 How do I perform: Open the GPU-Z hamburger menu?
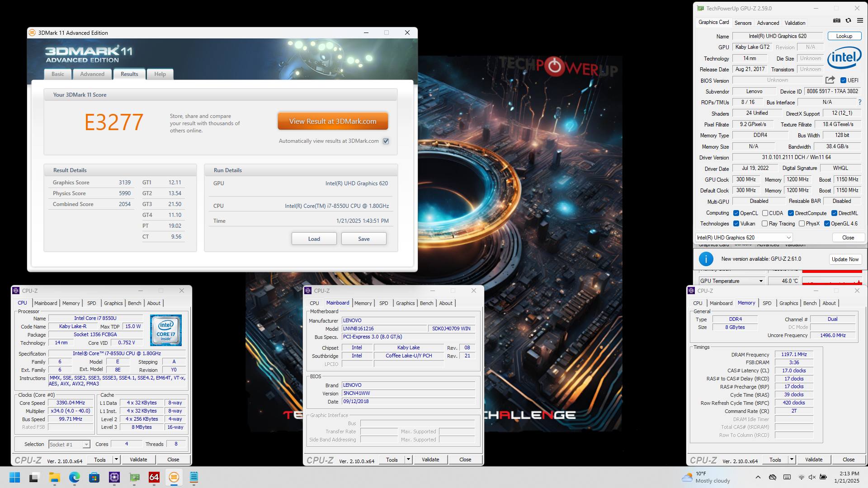[x=860, y=20]
